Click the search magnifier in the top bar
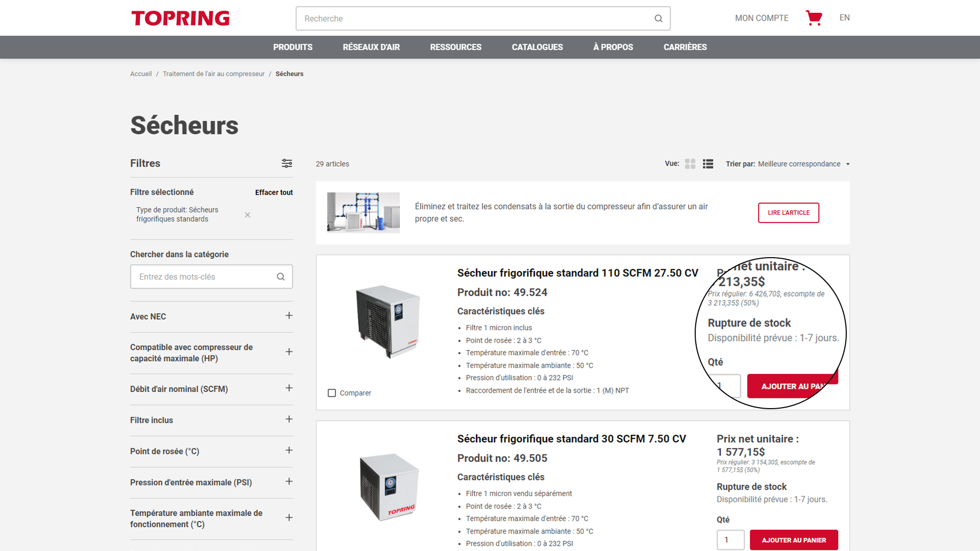The height and width of the screenshot is (551, 980). point(658,18)
